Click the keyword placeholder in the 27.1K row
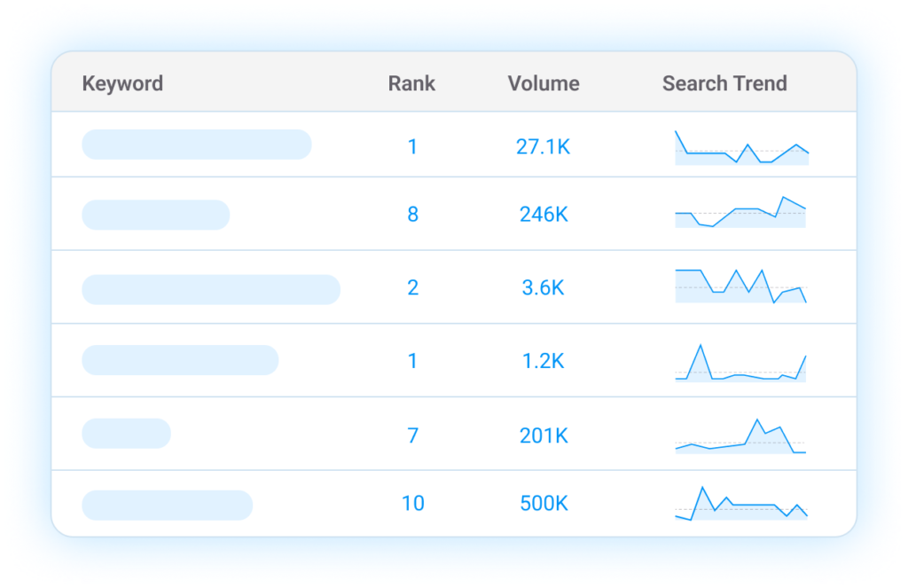This screenshot has width=908, height=588. [197, 145]
